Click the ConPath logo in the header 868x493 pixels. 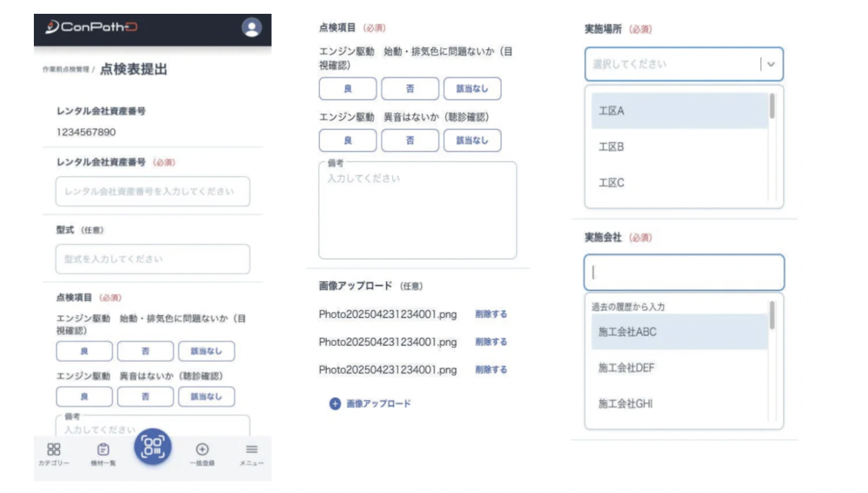click(91, 28)
